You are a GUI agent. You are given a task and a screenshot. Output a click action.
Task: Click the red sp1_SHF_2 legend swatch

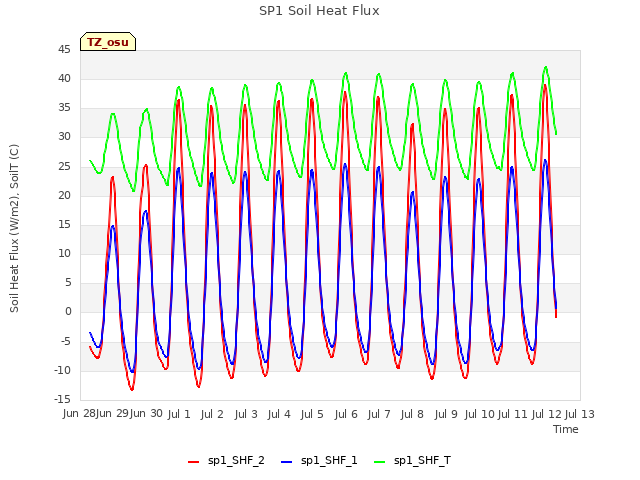click(x=193, y=462)
